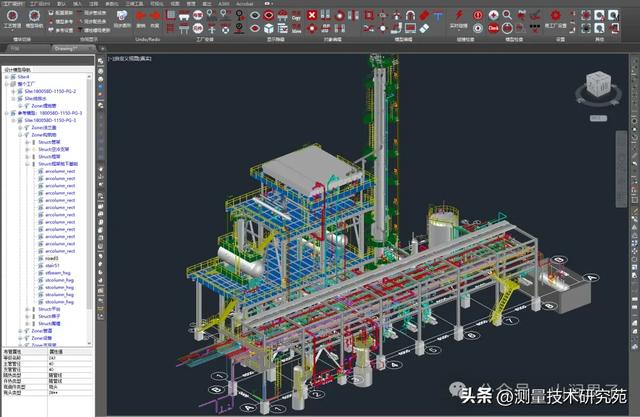
Task: Click the first large round icon in ribbon
Action: coord(12,16)
